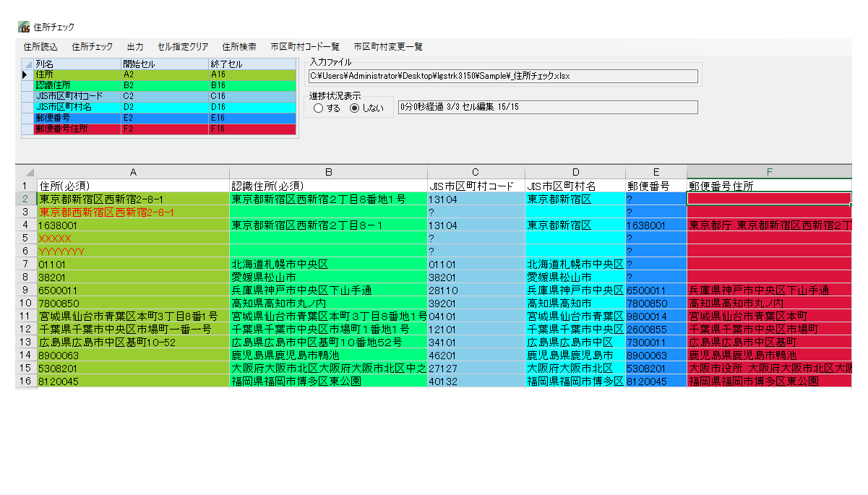868x495 pixels.
Task: Open 市区町村コード一覧 menu
Action: point(305,47)
